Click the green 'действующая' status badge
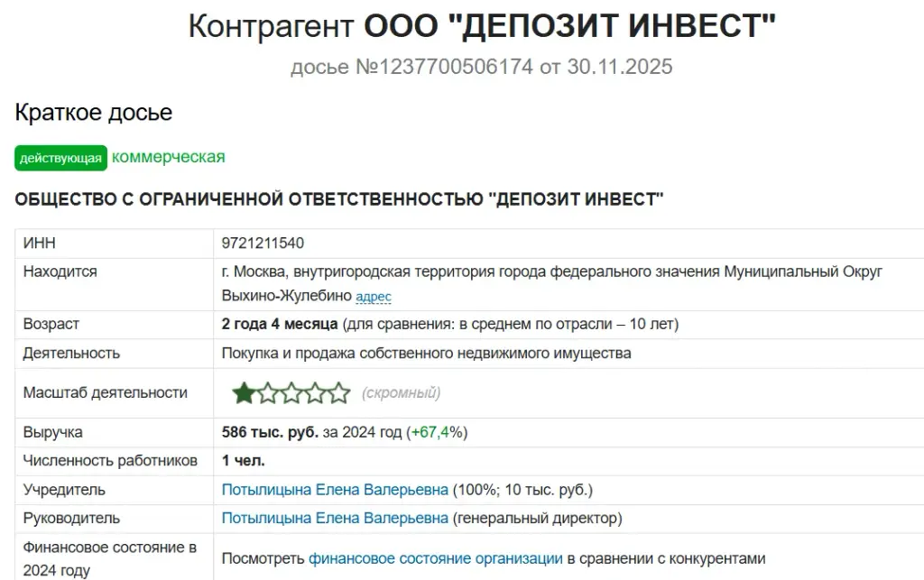Image resolution: width=924 pixels, height=580 pixels. (60, 158)
